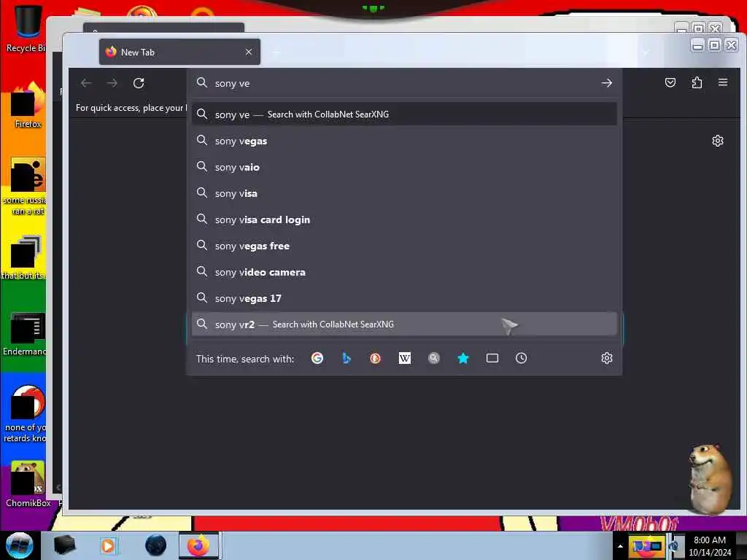The width and height of the screenshot is (747, 560).
Task: Search this time with DuckDuckGo
Action: coord(376,358)
